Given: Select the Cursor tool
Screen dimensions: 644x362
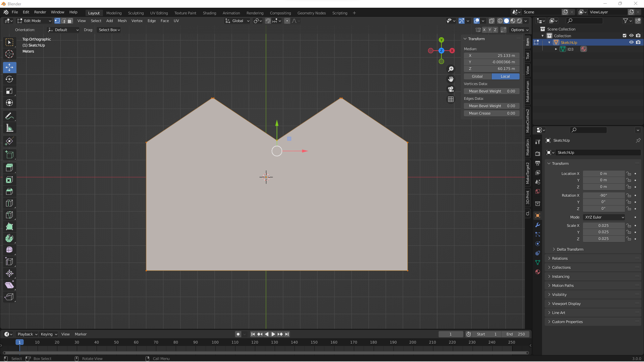Looking at the screenshot, I should pos(9,54).
